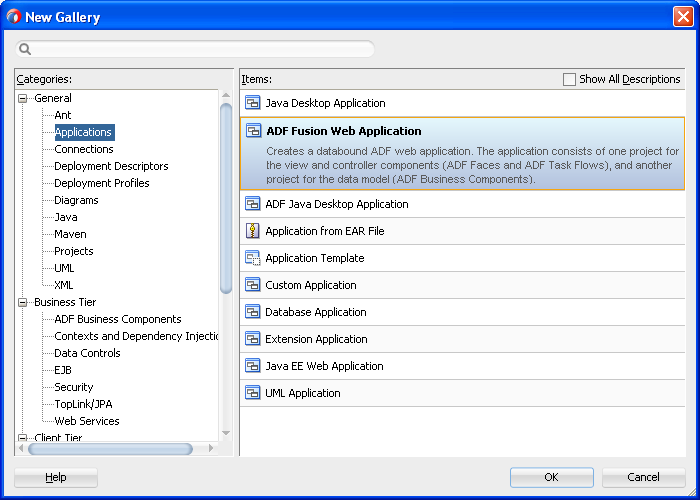Collapse the Client Tier category node
Screen dimensions: 700x500
(x=22, y=438)
